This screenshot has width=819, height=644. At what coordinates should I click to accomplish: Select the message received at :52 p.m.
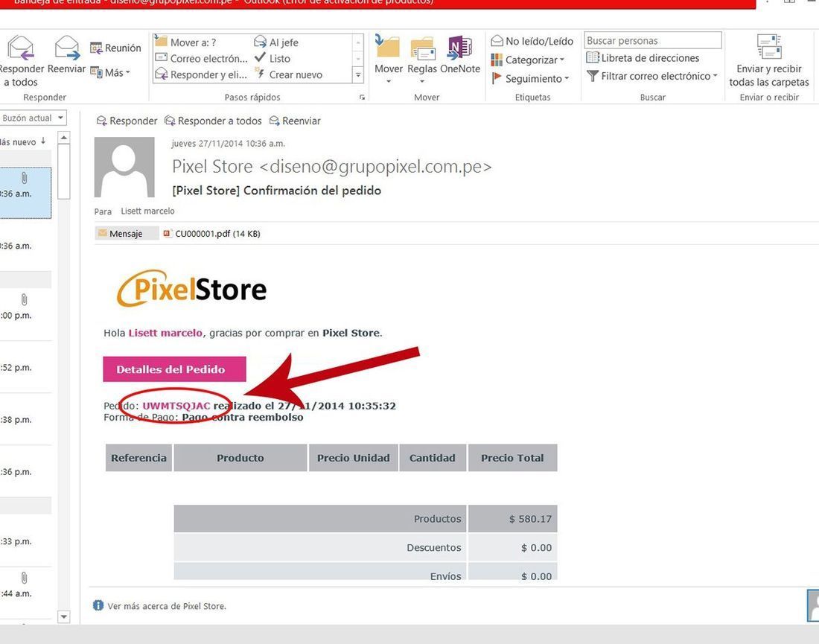pyautogui.click(x=25, y=367)
